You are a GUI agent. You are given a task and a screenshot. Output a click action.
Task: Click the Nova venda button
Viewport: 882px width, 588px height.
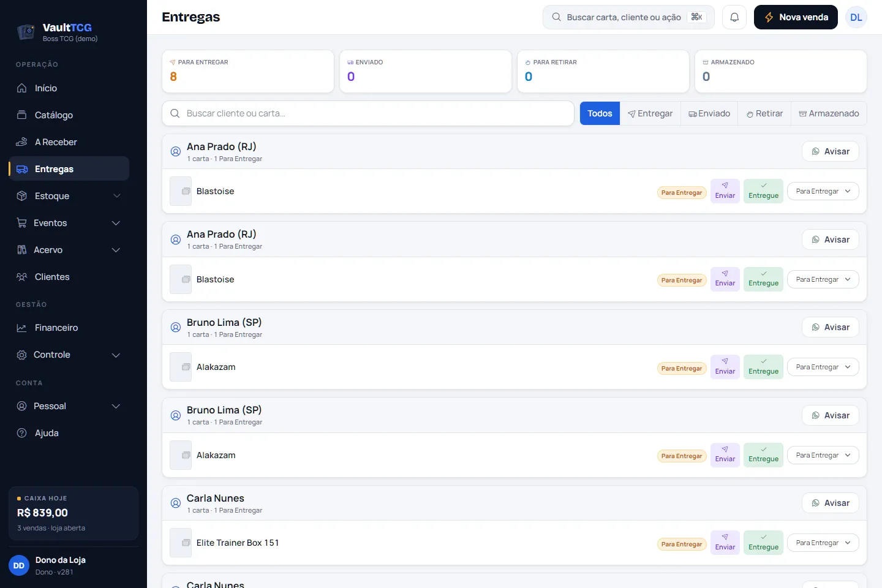[796, 17]
